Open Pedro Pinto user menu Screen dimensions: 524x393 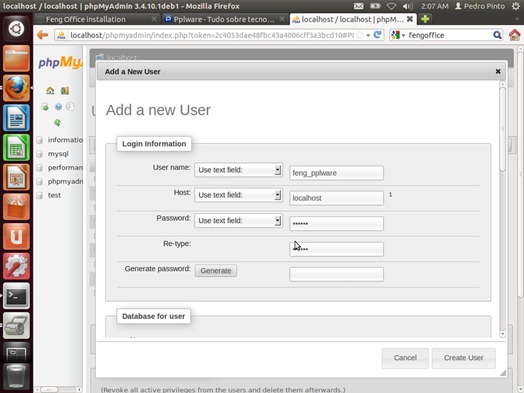(480, 6)
